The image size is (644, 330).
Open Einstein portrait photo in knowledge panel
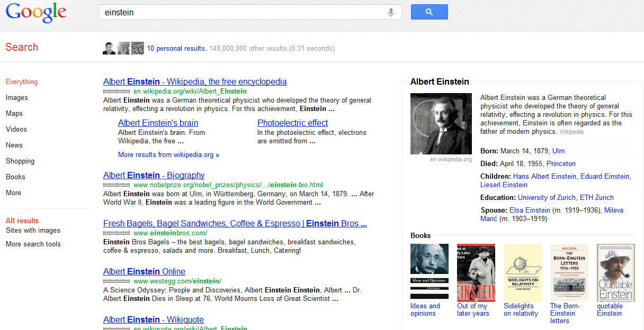(x=441, y=124)
